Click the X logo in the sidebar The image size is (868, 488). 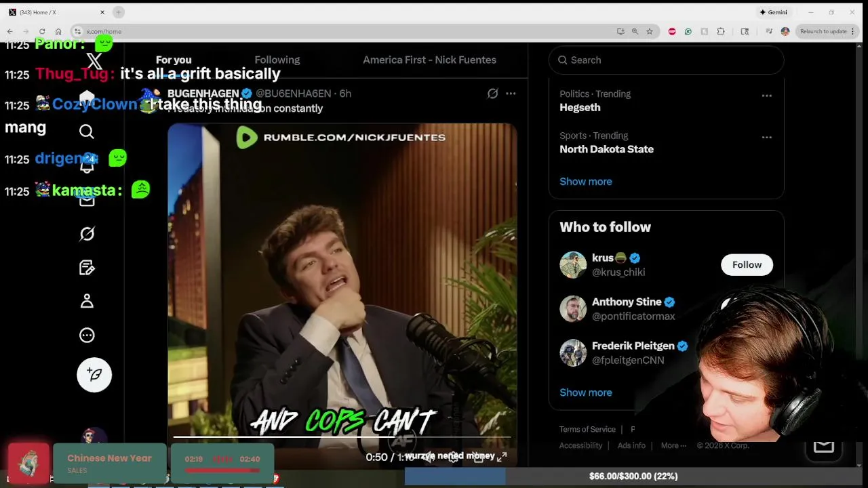[x=94, y=62]
